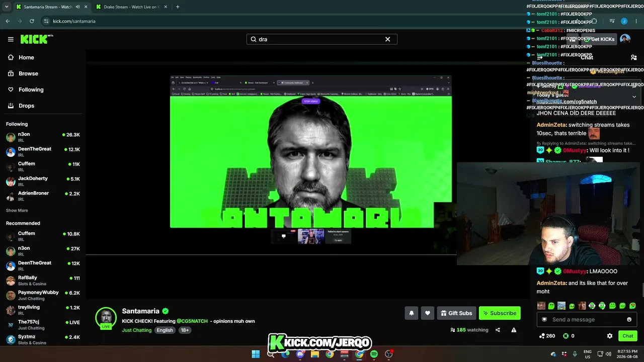Open File Explorer from the taskbar
The width and height of the screenshot is (644, 362).
315,354
